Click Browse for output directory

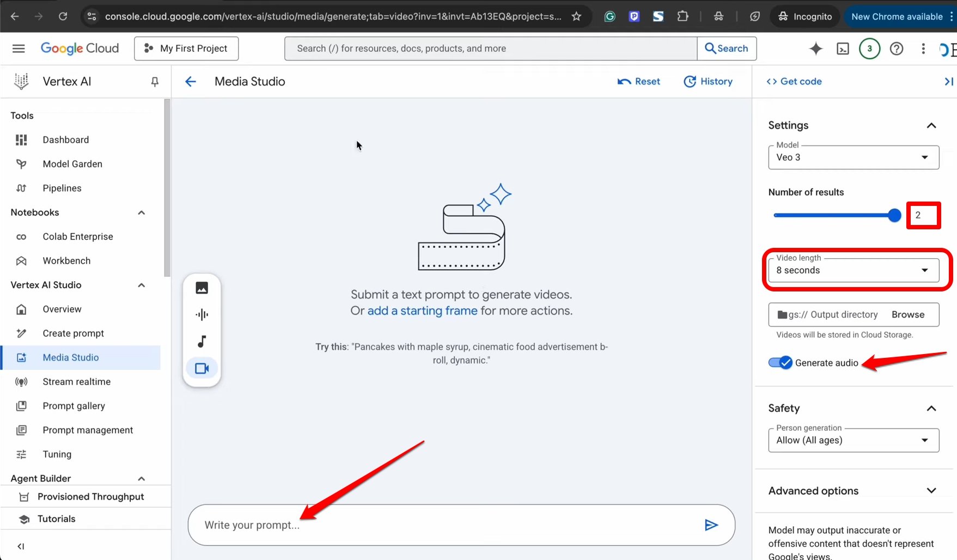908,315
